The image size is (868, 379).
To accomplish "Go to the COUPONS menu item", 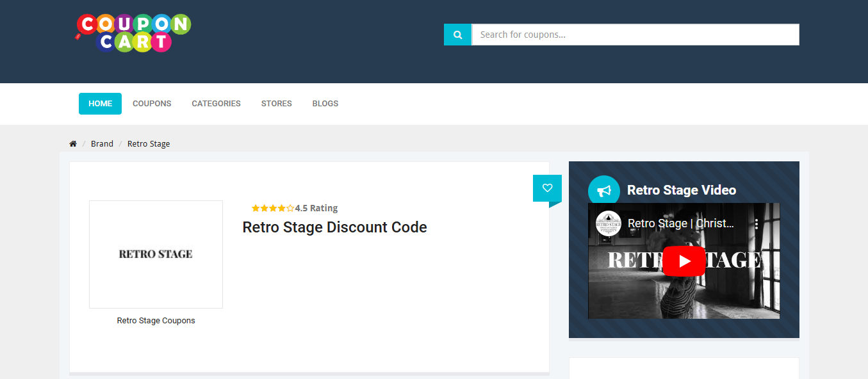I will pyautogui.click(x=152, y=104).
